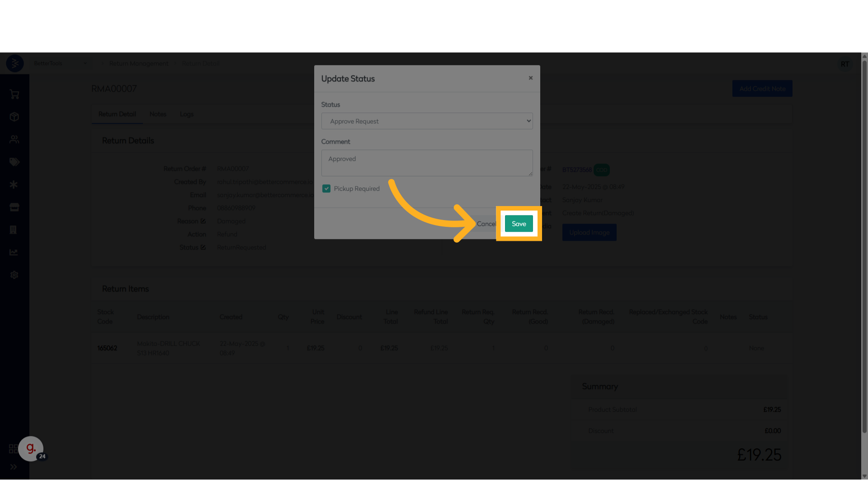This screenshot has width=868, height=488.
Task: Open the Status dropdown showing Approve Request
Action: pos(427,121)
